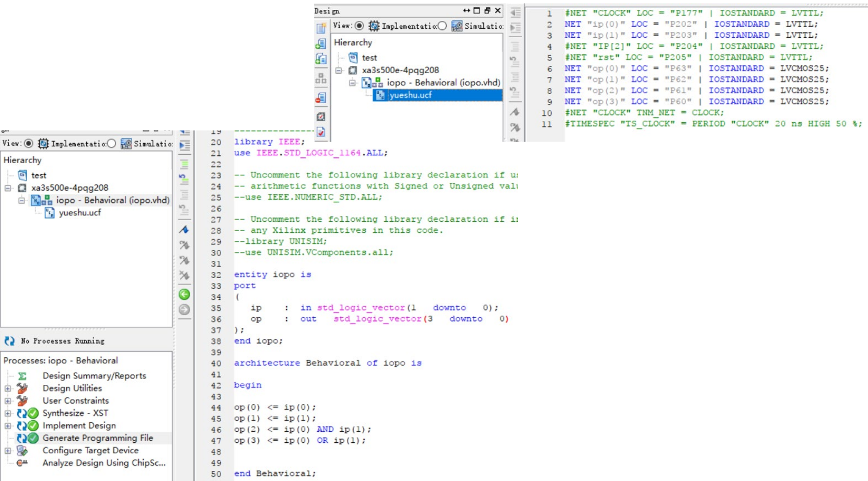The height and width of the screenshot is (481, 868).
Task: Expand the Configure Target Device process
Action: tap(8, 451)
